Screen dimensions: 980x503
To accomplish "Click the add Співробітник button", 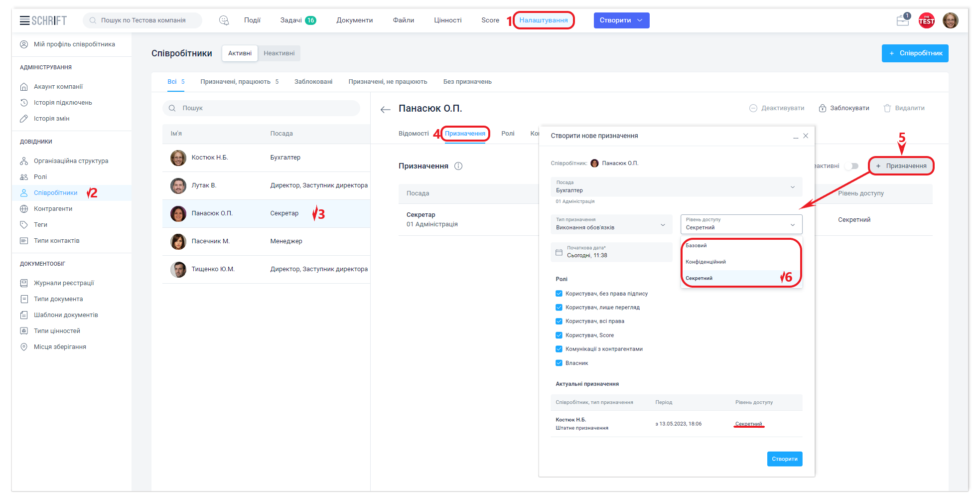I will [915, 53].
